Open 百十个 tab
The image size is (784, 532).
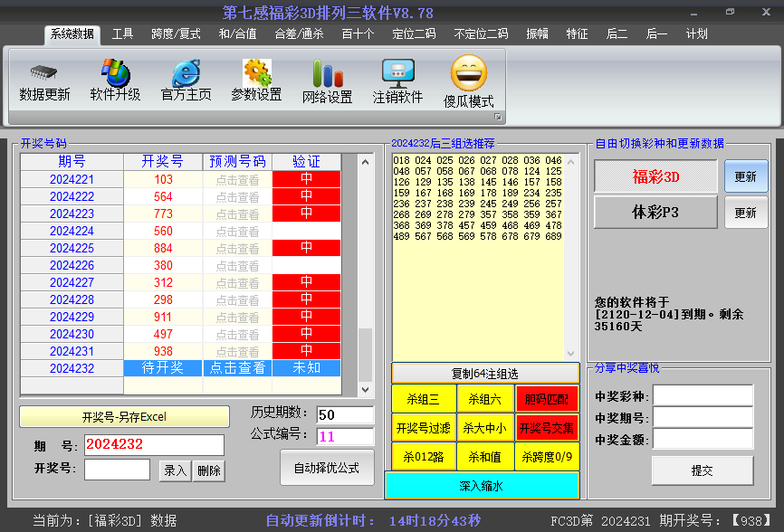(x=358, y=34)
